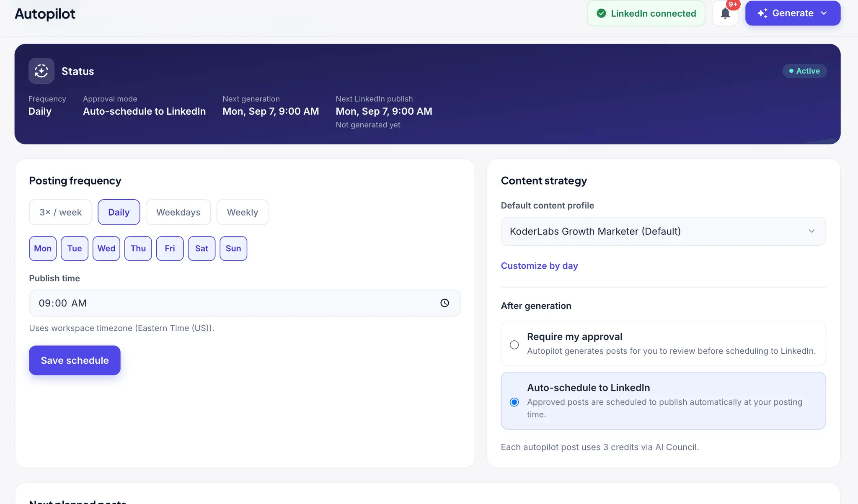Open the notifications bell icon
Screen dimensions: 858x504
[x=725, y=13]
